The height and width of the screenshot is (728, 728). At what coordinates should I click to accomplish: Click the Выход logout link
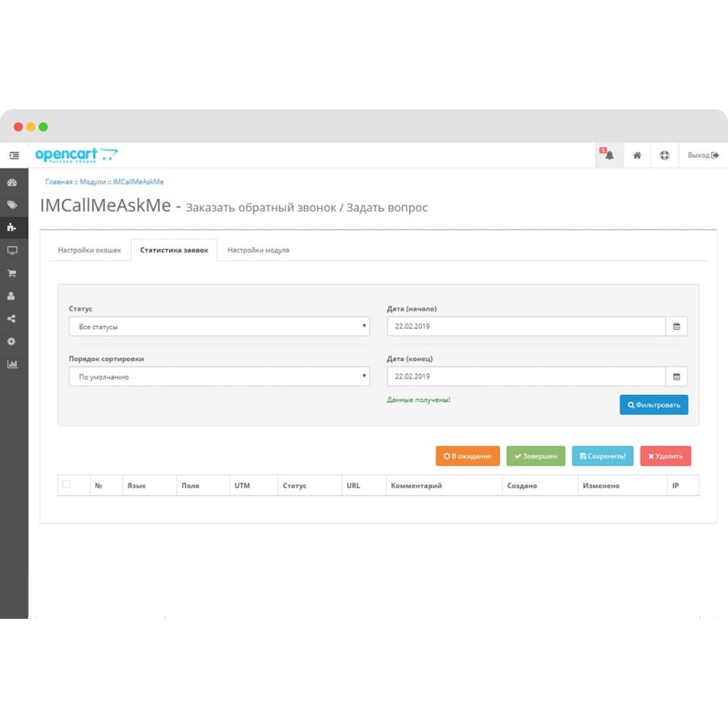(704, 155)
